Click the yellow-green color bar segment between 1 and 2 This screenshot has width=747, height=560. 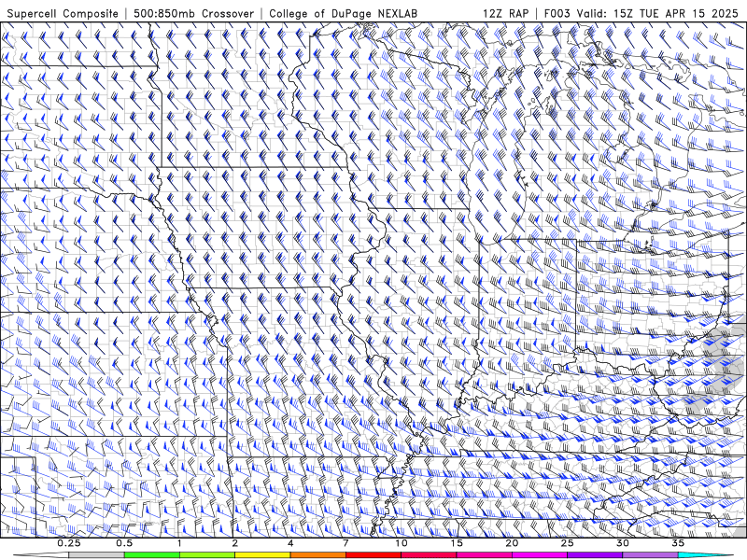(x=206, y=555)
